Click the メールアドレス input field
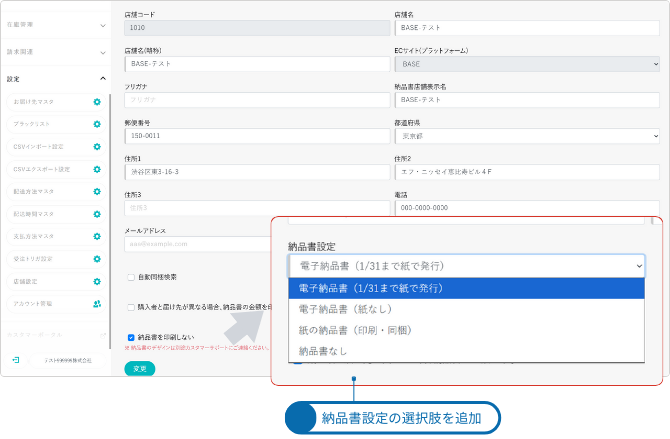Viewport: 670px width, 439px height. coord(198,244)
